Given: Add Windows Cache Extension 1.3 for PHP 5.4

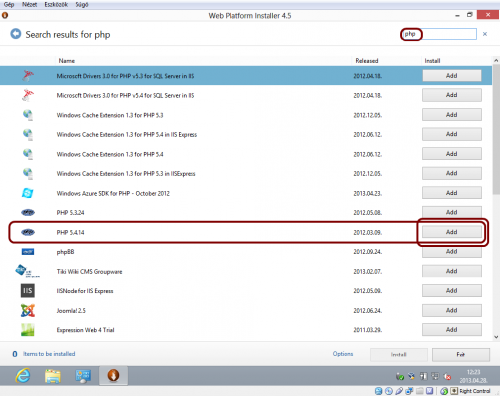Looking at the screenshot, I should coord(452,154).
